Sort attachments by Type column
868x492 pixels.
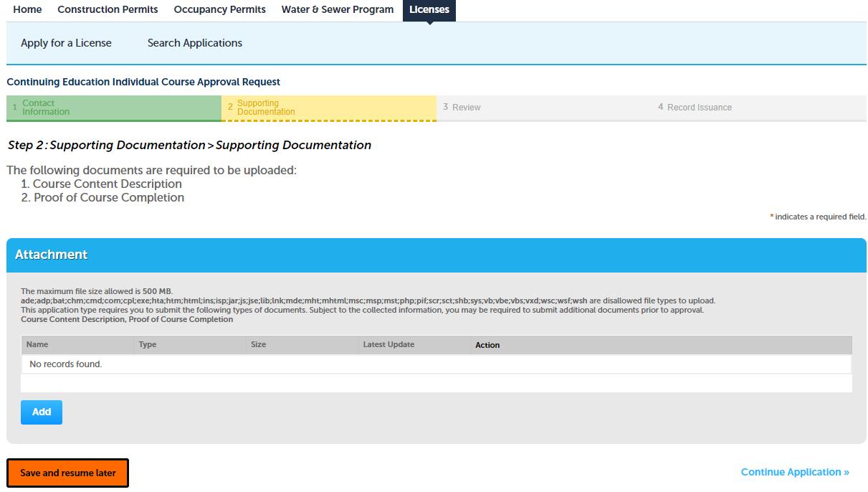[x=148, y=344]
